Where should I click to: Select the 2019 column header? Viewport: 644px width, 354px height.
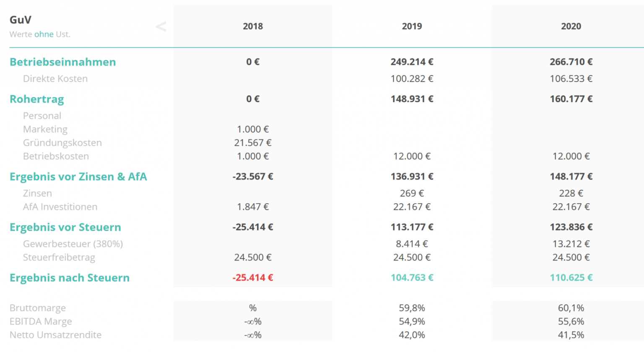pyautogui.click(x=412, y=26)
